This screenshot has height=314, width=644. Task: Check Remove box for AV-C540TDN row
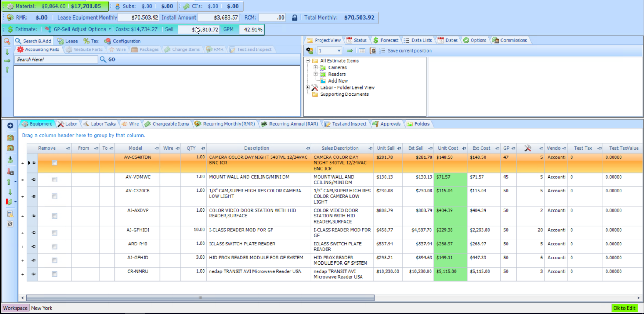tap(54, 163)
